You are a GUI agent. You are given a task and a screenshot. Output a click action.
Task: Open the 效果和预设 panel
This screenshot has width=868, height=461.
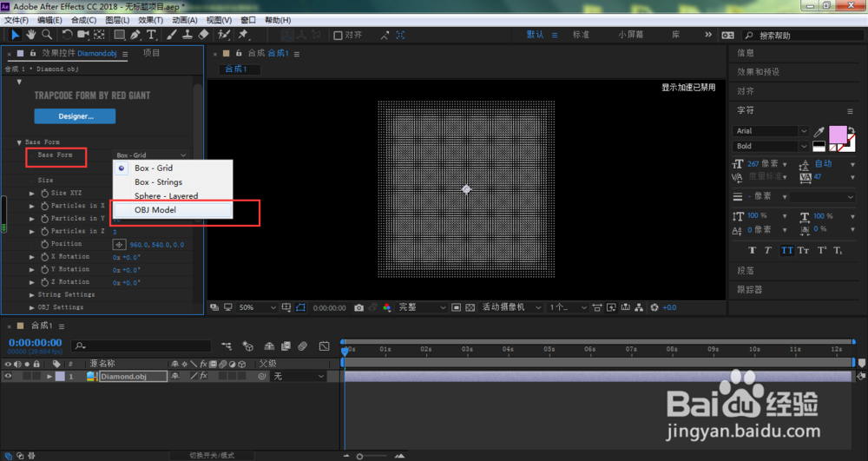(x=758, y=72)
